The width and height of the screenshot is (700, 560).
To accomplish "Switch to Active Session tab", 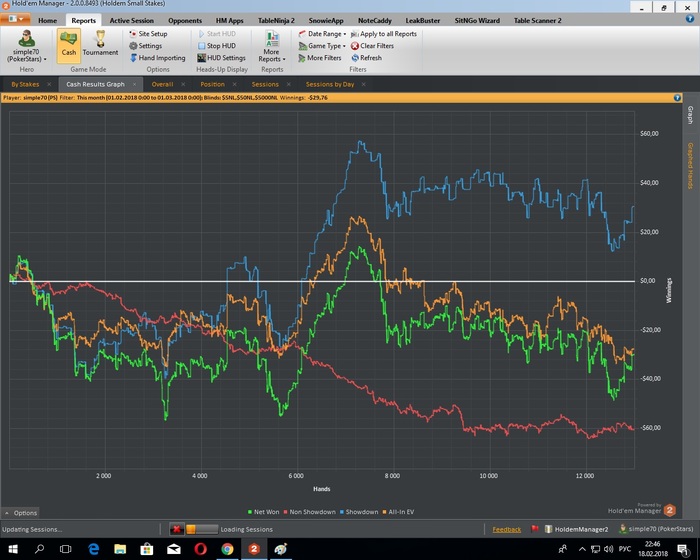I will [x=132, y=20].
